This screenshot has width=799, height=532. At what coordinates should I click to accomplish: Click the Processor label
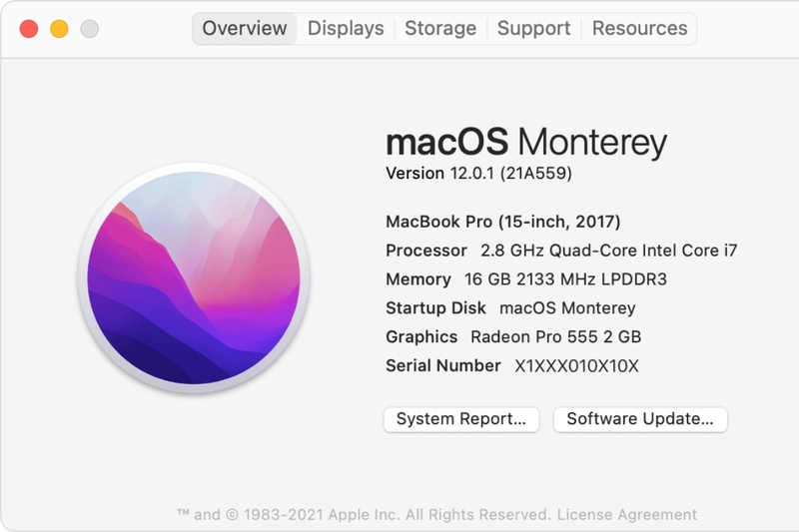coord(426,251)
